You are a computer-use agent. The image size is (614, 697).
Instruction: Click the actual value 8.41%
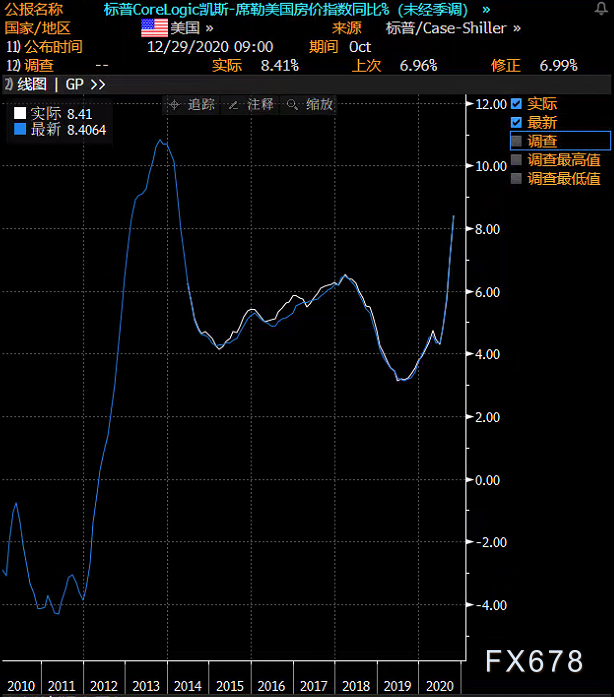280,66
